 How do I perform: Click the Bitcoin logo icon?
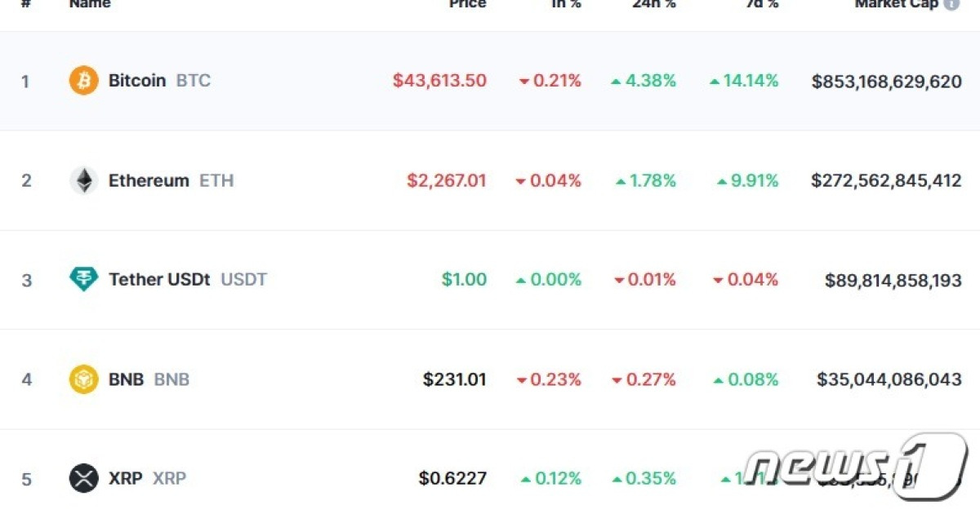point(82,80)
